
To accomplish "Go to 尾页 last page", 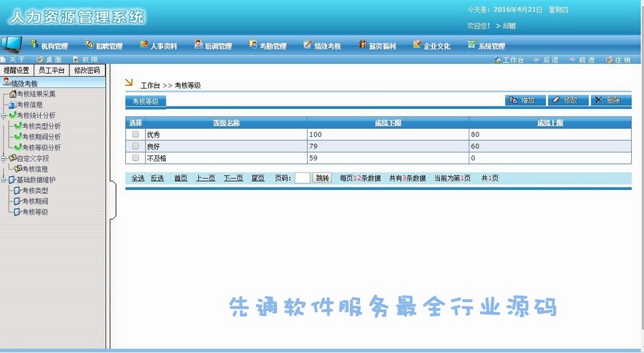I will click(x=258, y=178).
